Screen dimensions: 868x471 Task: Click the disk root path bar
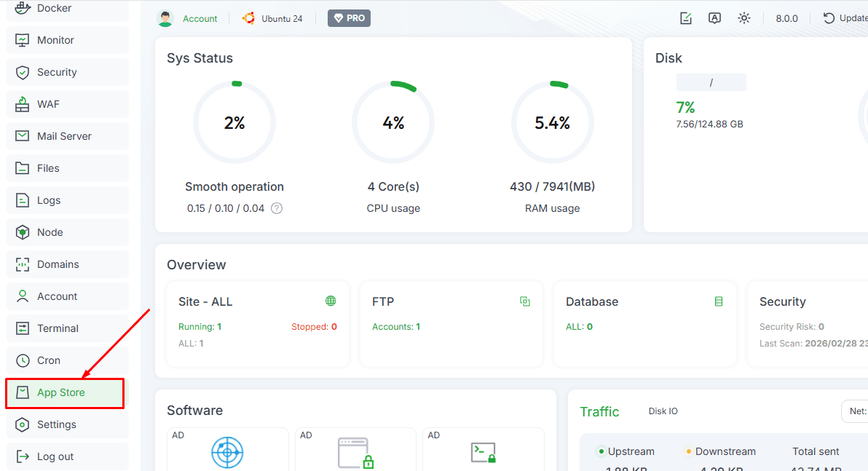(x=711, y=82)
